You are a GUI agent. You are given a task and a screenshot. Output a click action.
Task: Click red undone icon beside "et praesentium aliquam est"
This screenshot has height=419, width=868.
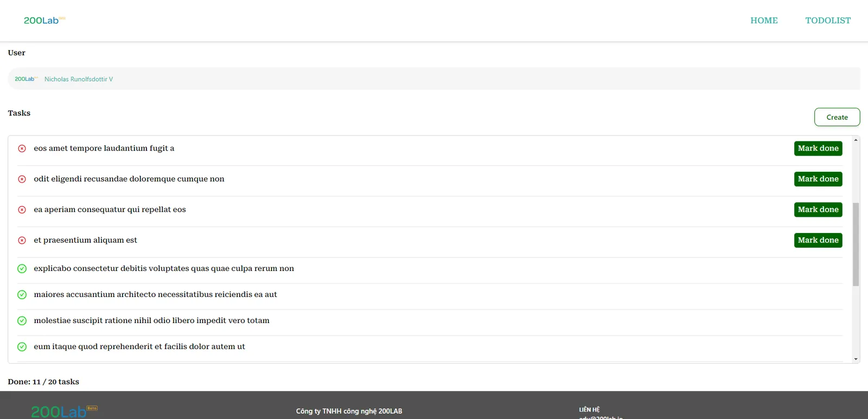pyautogui.click(x=22, y=240)
